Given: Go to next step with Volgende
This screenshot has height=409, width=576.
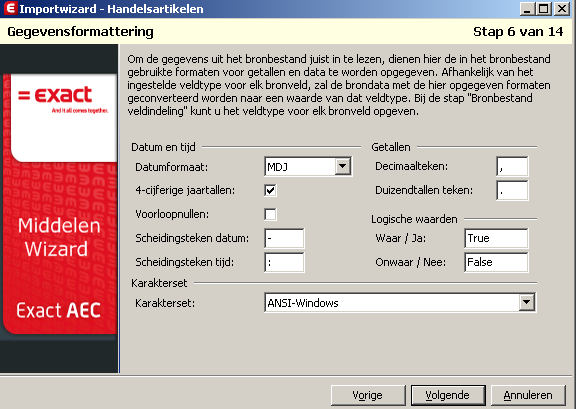Looking at the screenshot, I should click(448, 395).
